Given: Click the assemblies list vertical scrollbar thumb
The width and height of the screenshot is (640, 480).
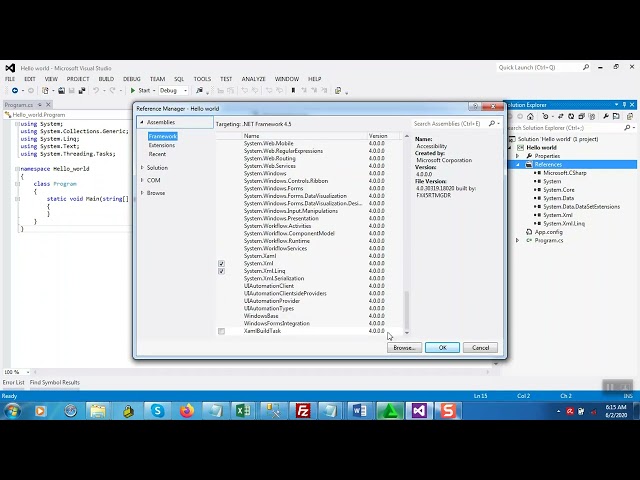Looking at the screenshot, I should [x=407, y=309].
